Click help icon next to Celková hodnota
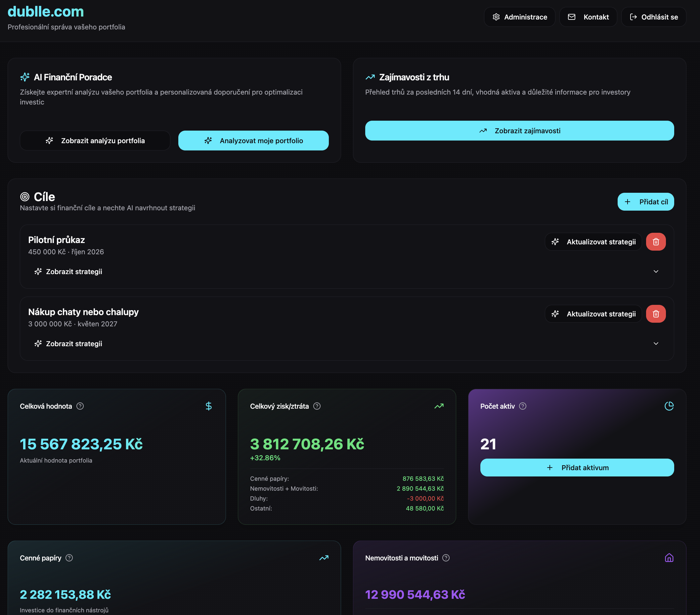 [x=80, y=406]
